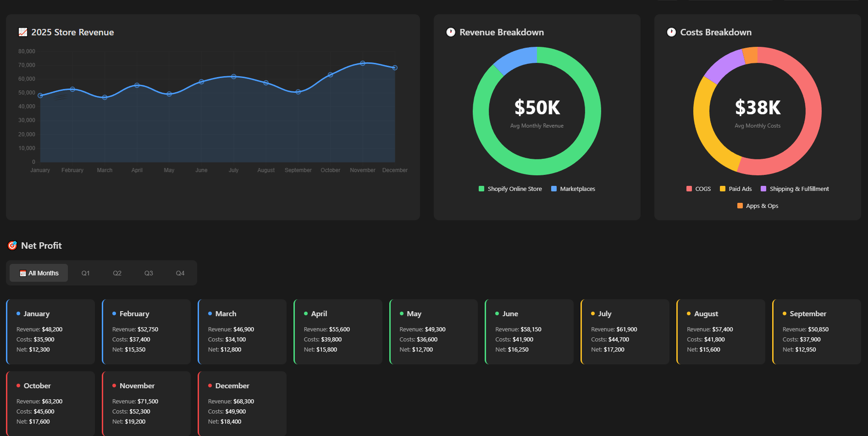Toggle the Apps & Ops legend swatch
Image resolution: width=868 pixels, height=436 pixels.
[x=740, y=206]
